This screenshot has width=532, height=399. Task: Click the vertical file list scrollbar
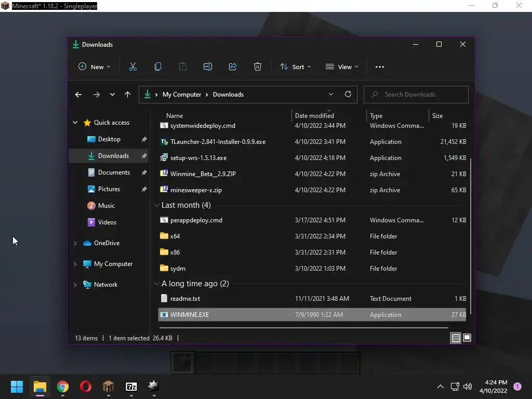(471, 237)
